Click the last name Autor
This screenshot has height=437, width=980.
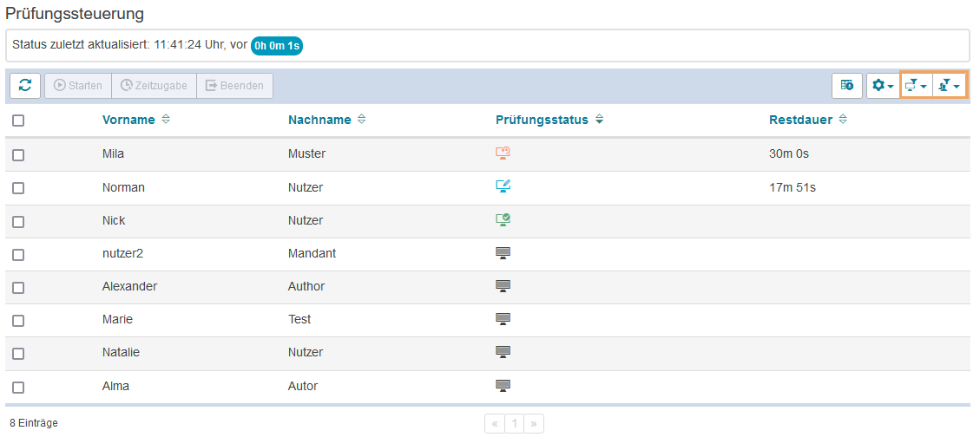[303, 387]
